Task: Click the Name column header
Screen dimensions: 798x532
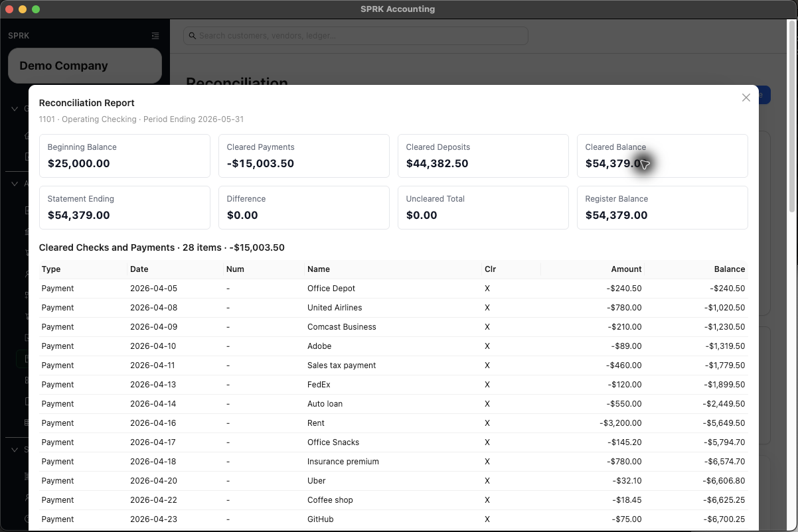Action: click(x=319, y=269)
